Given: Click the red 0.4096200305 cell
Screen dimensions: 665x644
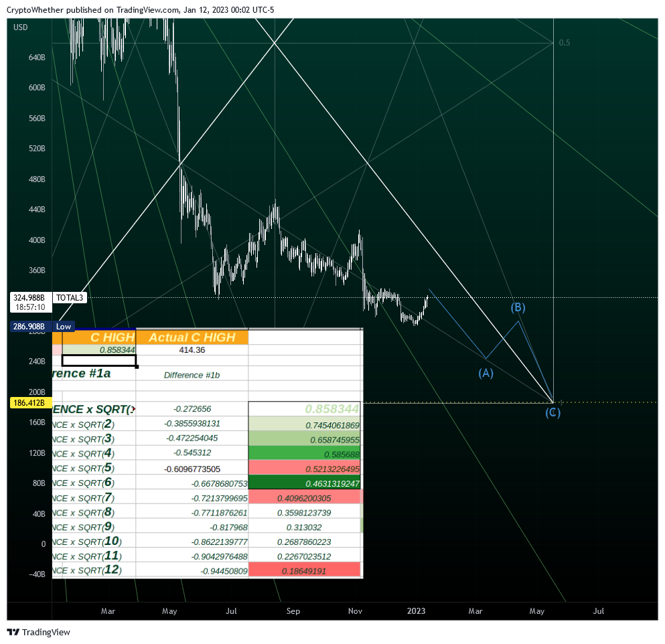Looking at the screenshot, I should tap(305, 498).
